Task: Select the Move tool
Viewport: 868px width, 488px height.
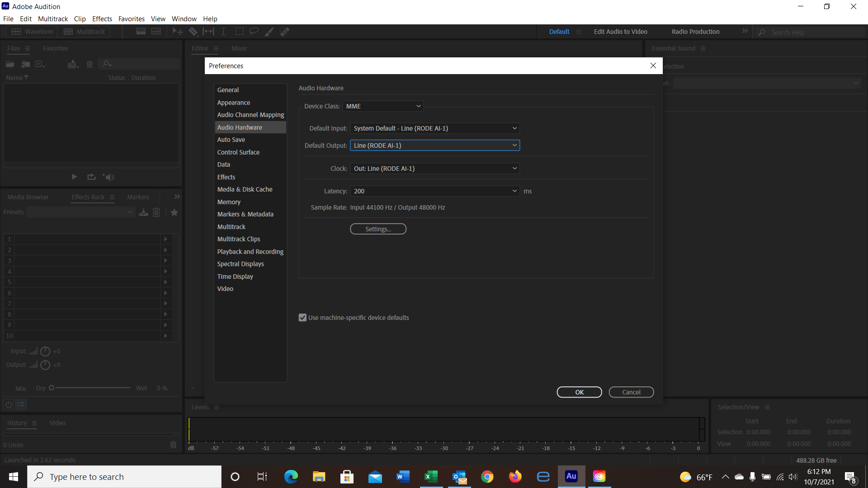Action: [x=177, y=31]
